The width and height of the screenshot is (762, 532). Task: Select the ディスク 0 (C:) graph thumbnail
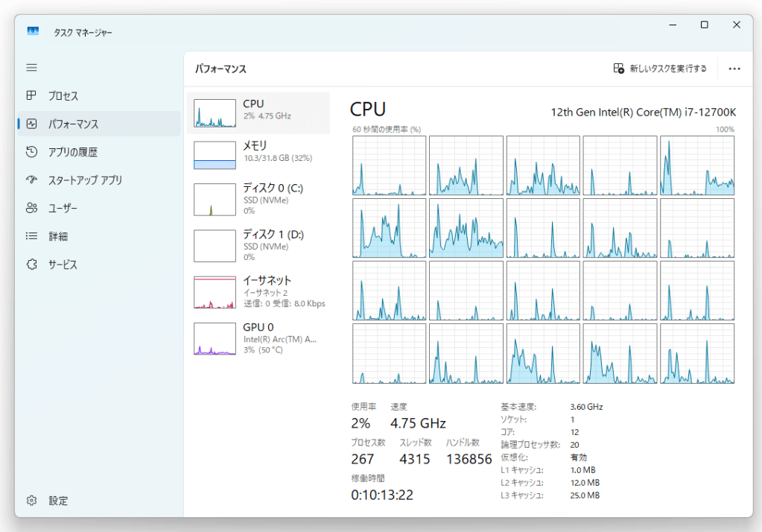pos(215,200)
